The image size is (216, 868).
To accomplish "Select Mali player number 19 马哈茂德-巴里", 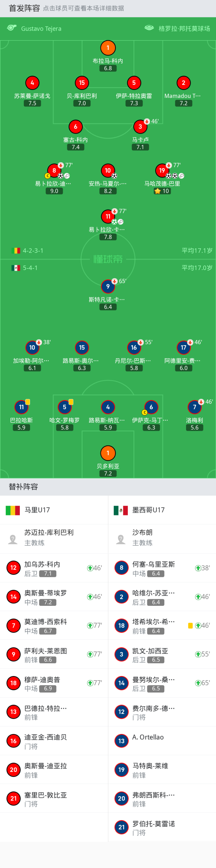I will (x=162, y=171).
